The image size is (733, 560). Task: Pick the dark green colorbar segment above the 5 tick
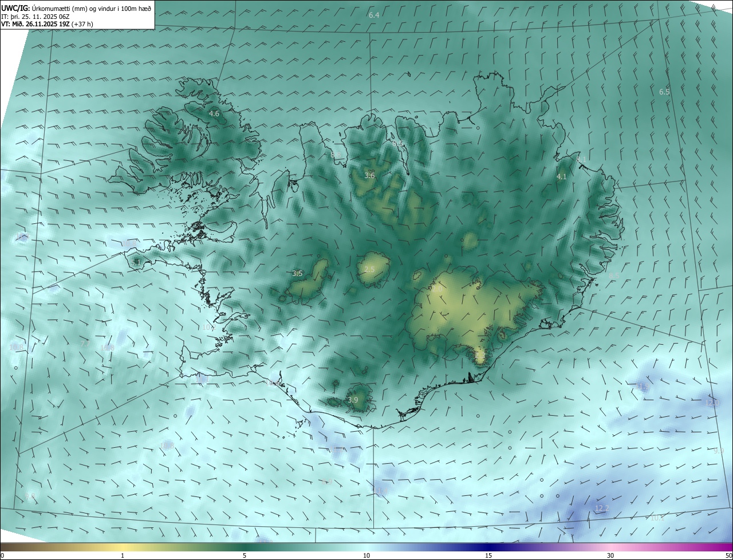pyautogui.click(x=245, y=547)
